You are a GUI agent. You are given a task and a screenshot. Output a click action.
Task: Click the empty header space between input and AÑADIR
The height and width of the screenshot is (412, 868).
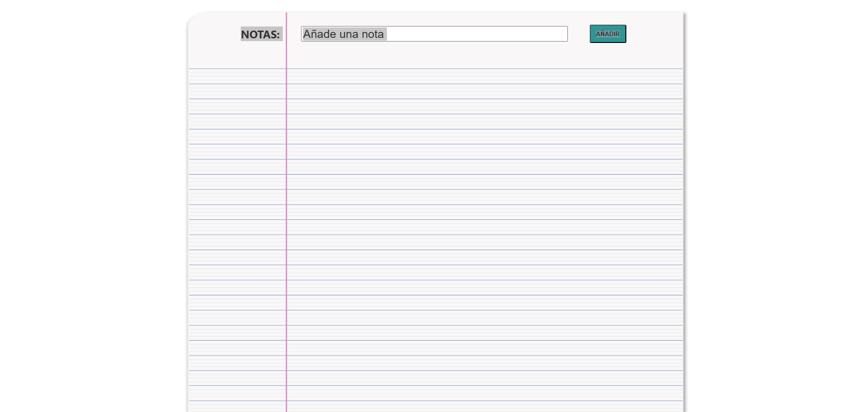[579, 34]
